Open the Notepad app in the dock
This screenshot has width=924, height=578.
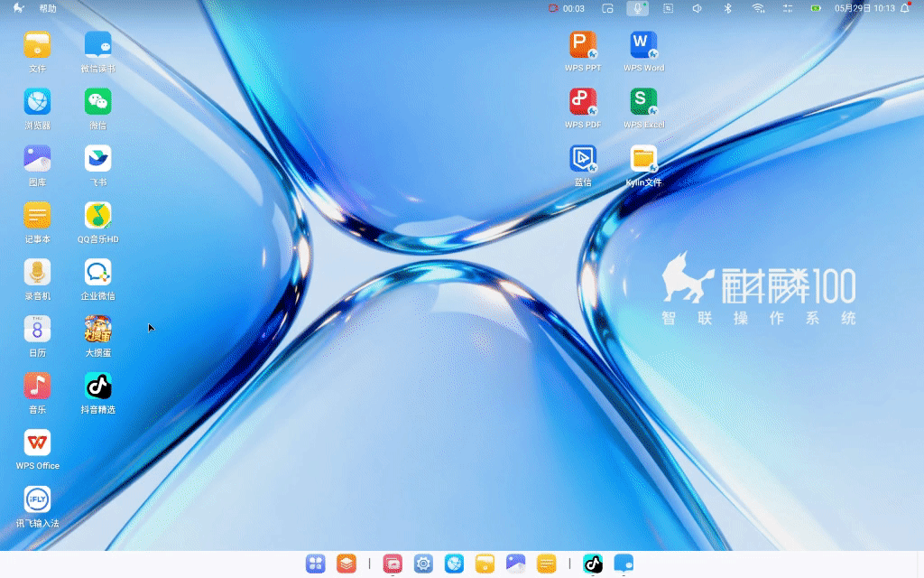coord(546,564)
